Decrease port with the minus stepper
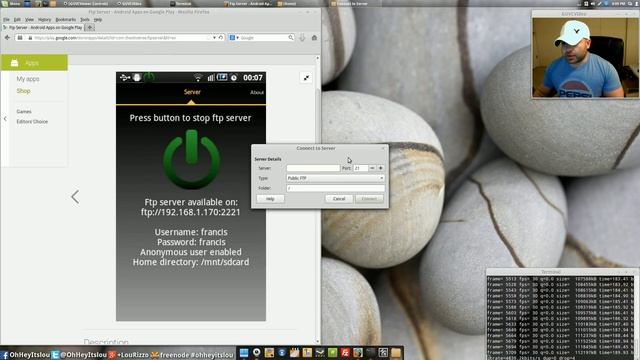Image resolution: width=640 pixels, height=360 pixels. [372, 168]
